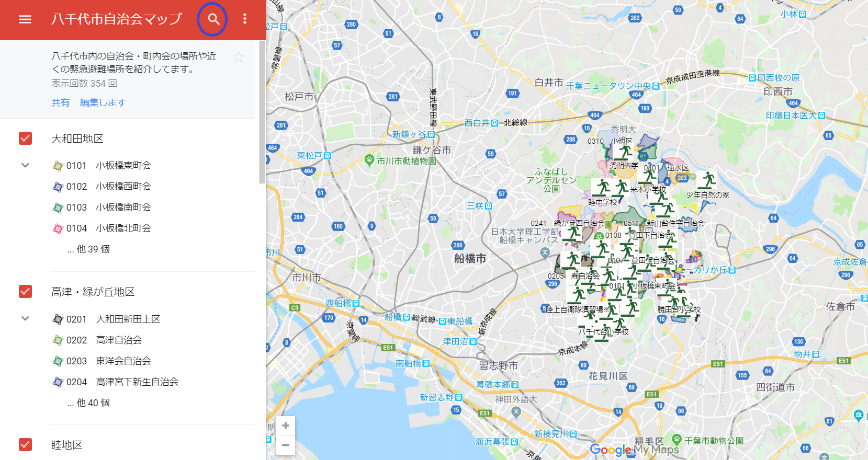
Task: Click the 新検見川 station icon
Action: coord(573,434)
